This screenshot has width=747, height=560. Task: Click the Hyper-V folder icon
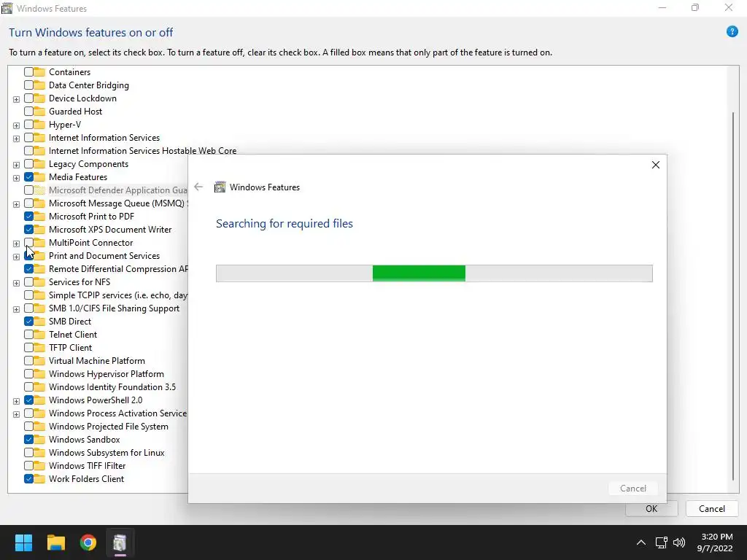click(x=39, y=124)
